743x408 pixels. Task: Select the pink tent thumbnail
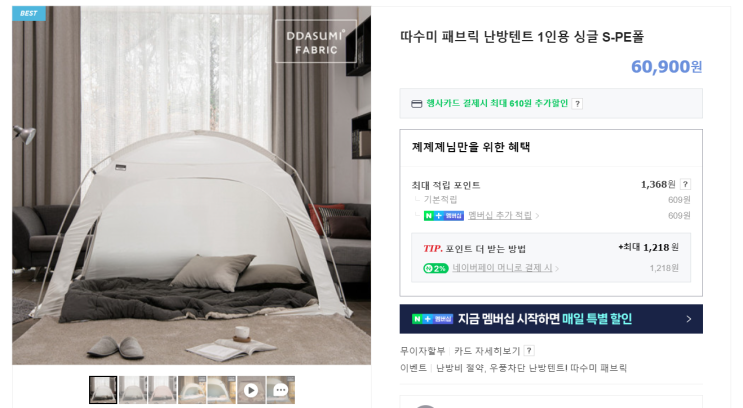[162, 390]
